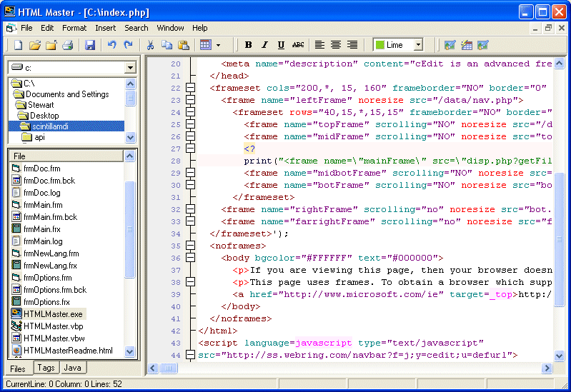Save file with the floppy disk icon
Viewport: 571px width, 392px height.
90,45
